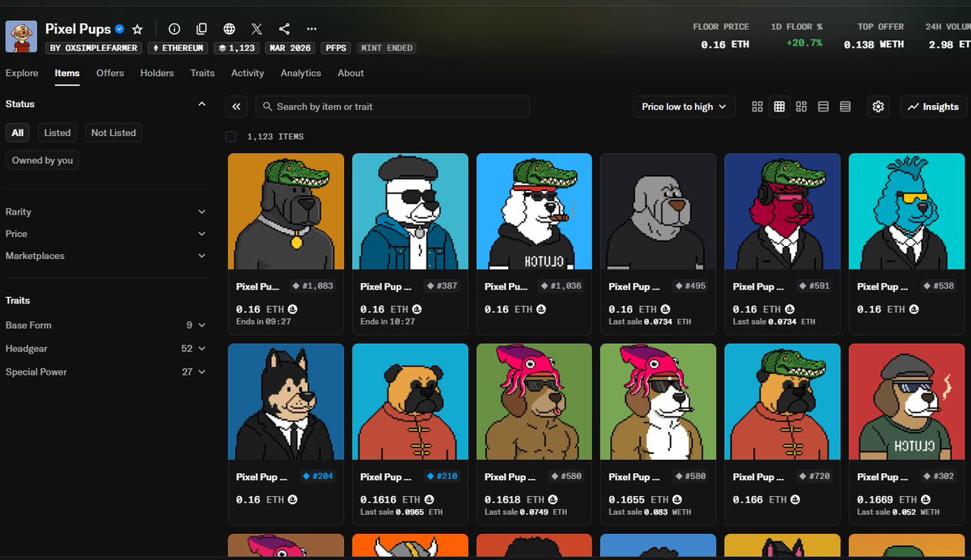
Task: Tick the select-all checkbox beside 1,123 ITEMS
Action: point(231,137)
